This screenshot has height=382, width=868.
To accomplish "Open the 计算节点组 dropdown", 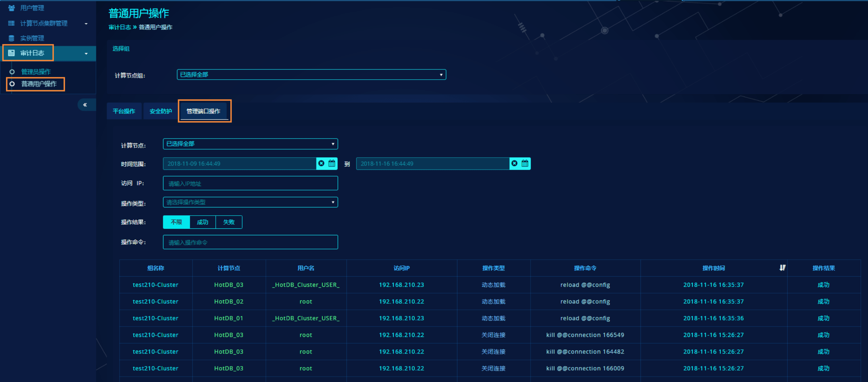I will [x=311, y=75].
